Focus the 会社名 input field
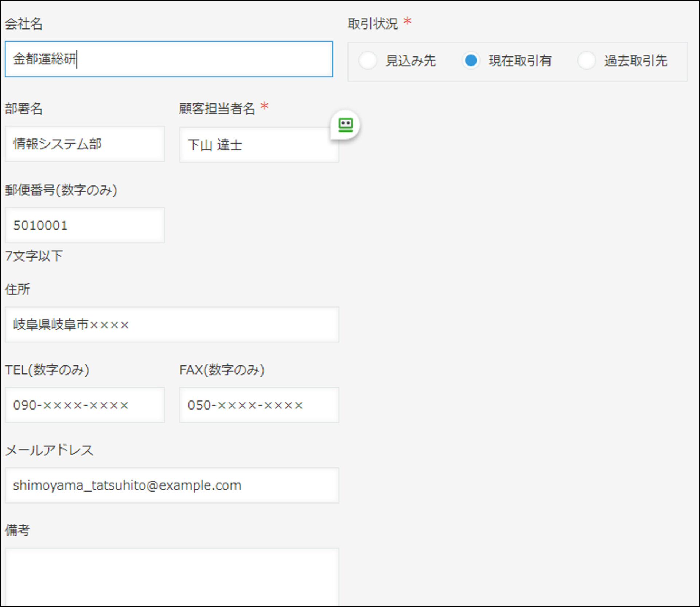This screenshot has width=700, height=607. pyautogui.click(x=169, y=59)
